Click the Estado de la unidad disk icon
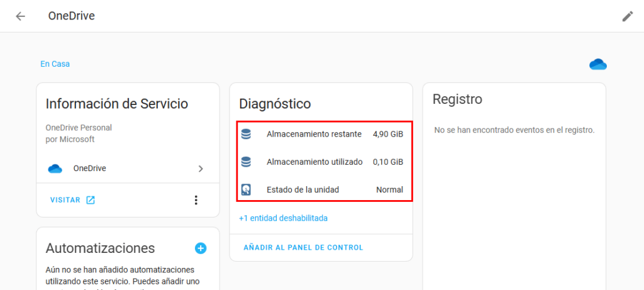 [247, 189]
